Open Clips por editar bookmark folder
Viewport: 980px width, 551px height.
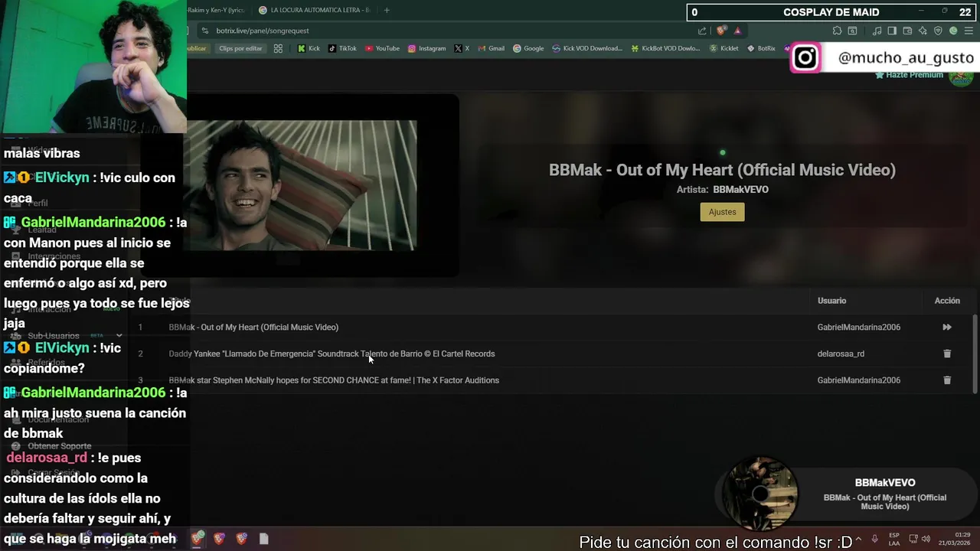point(240,48)
